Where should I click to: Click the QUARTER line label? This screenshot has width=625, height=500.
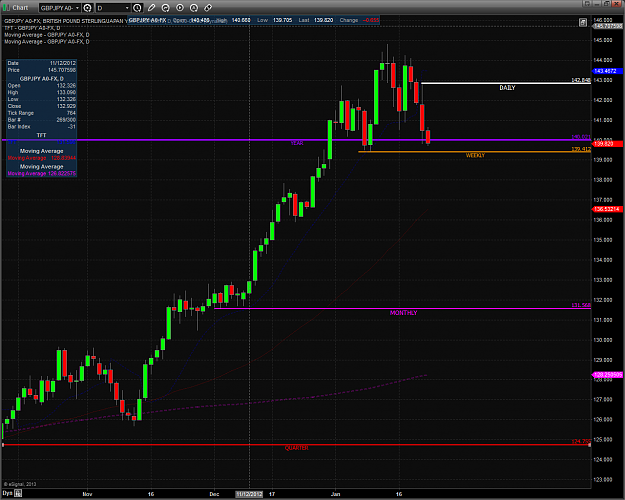pyautogui.click(x=297, y=448)
